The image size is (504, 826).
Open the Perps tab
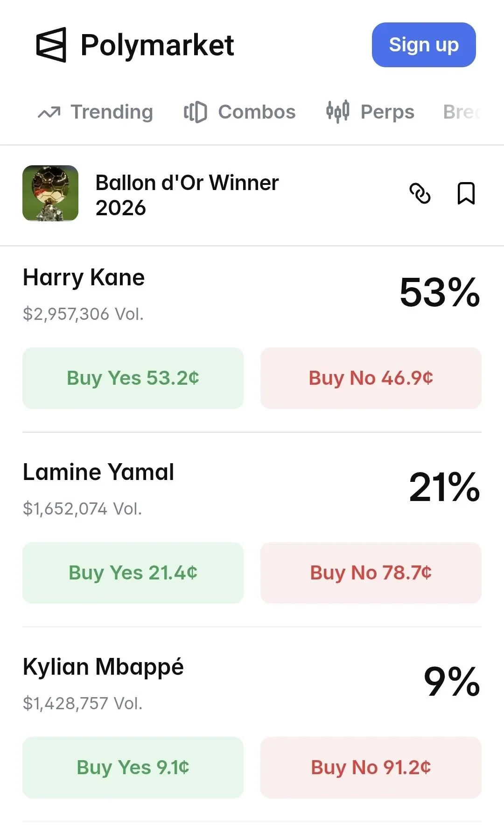pos(370,112)
